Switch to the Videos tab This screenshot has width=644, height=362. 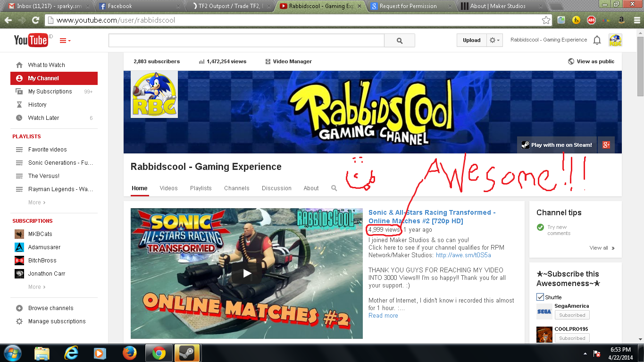tap(168, 188)
